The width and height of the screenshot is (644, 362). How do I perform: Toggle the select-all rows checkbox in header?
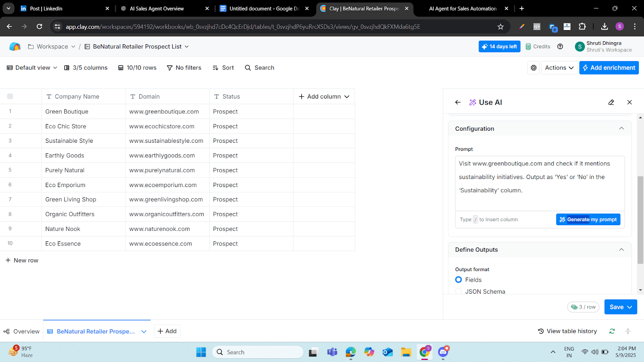pyautogui.click(x=10, y=97)
